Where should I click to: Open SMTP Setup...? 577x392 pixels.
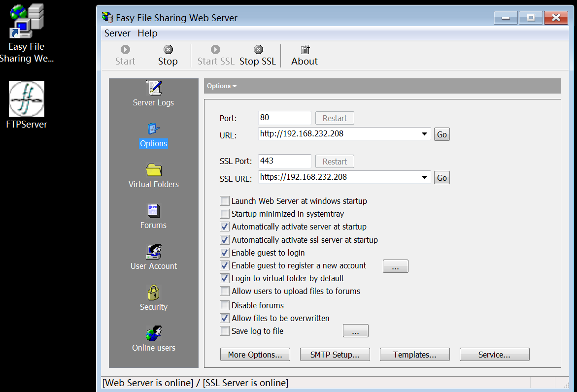tap(335, 355)
